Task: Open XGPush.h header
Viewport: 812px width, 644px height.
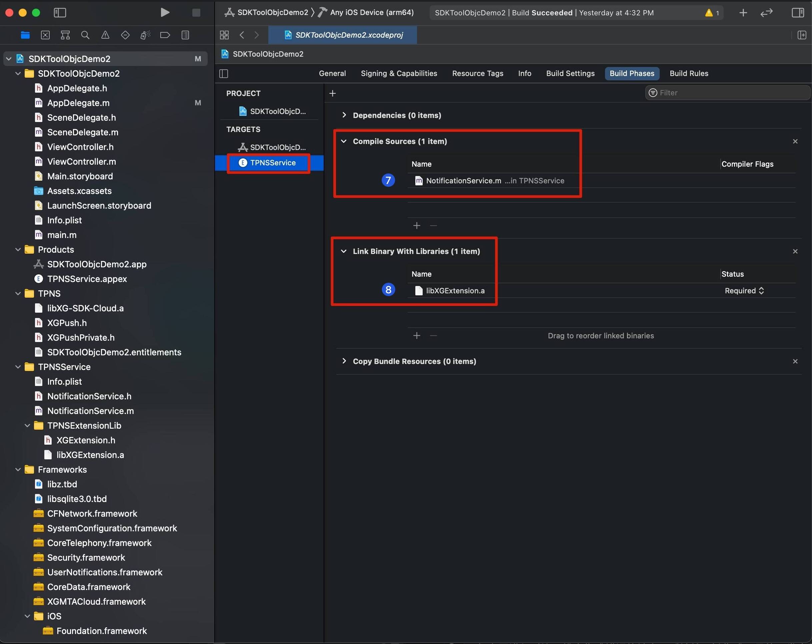Action: pyautogui.click(x=67, y=323)
